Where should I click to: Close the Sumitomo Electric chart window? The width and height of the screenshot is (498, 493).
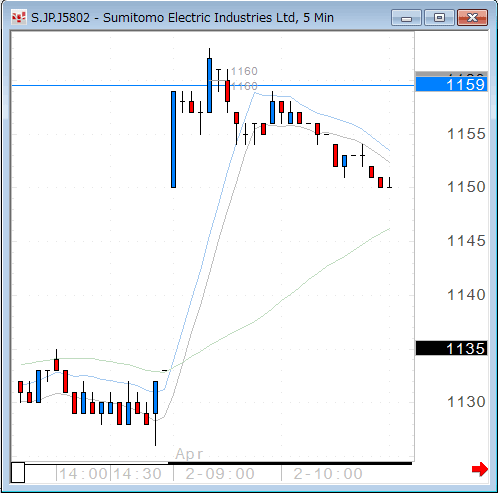[x=472, y=18]
